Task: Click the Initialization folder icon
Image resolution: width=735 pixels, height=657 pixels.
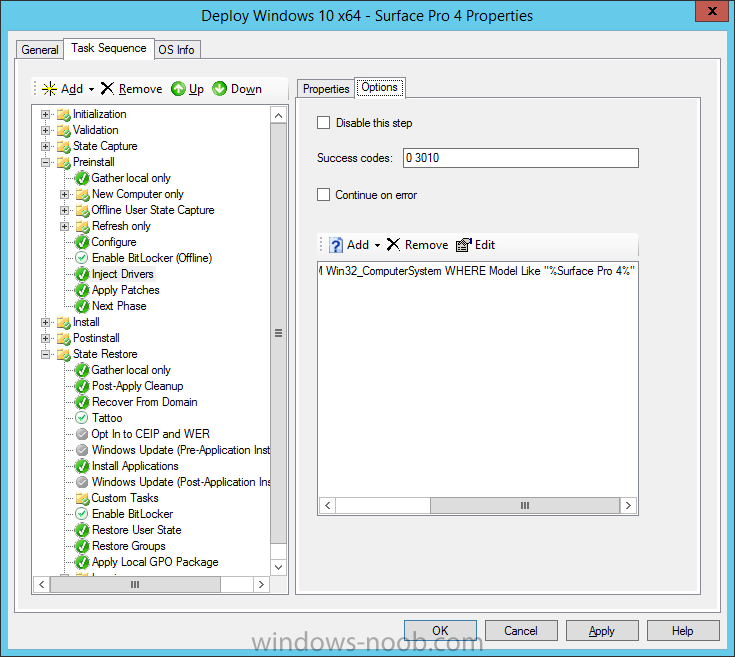Action: [x=64, y=114]
